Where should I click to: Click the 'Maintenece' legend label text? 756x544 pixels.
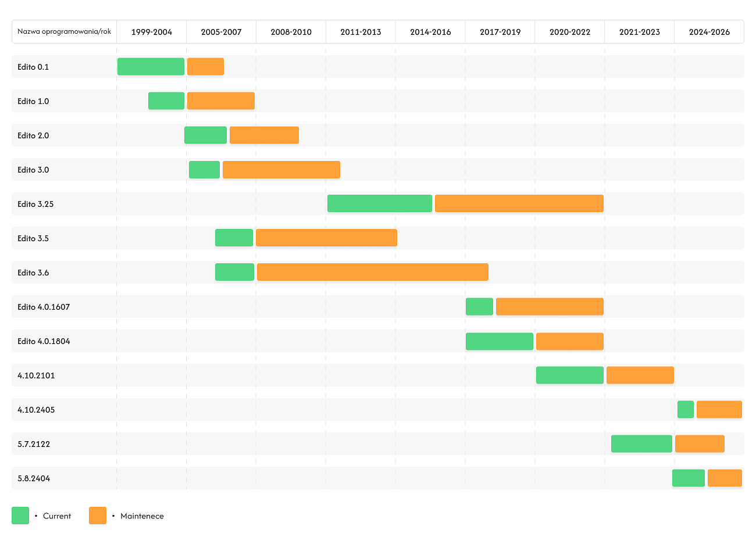pyautogui.click(x=142, y=516)
